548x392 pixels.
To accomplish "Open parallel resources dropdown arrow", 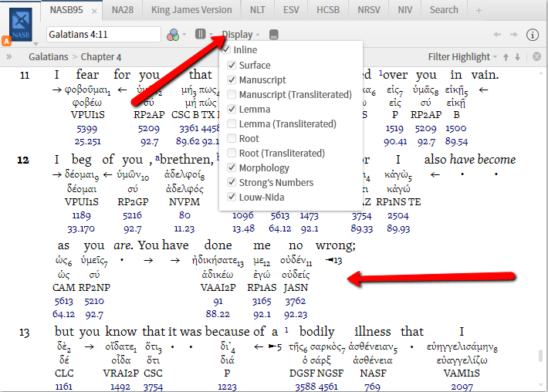I will [x=211, y=35].
